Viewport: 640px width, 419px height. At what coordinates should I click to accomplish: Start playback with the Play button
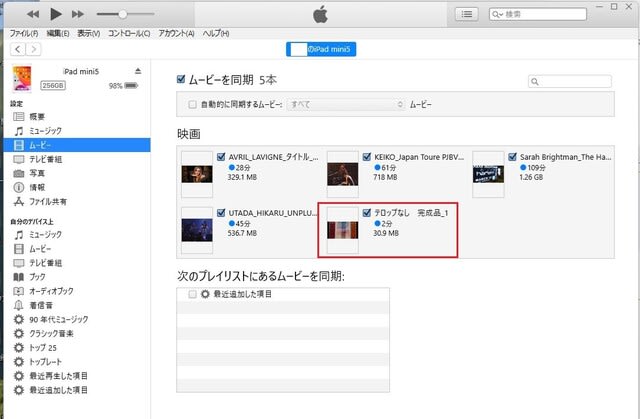[56, 14]
